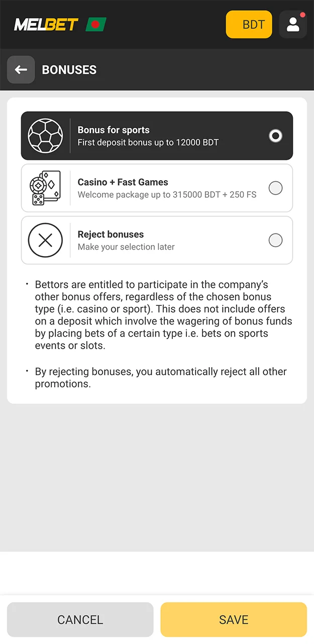Click the notification dot on the profile icon

coord(302,15)
